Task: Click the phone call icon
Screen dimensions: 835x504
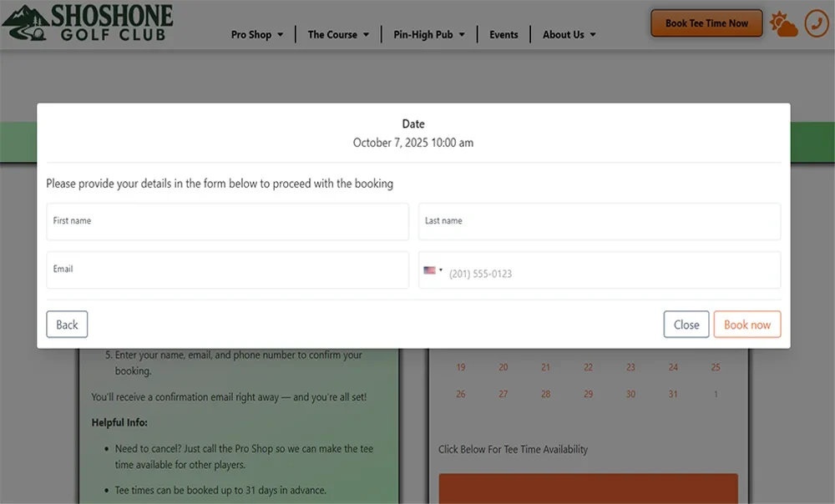Action: (x=816, y=23)
